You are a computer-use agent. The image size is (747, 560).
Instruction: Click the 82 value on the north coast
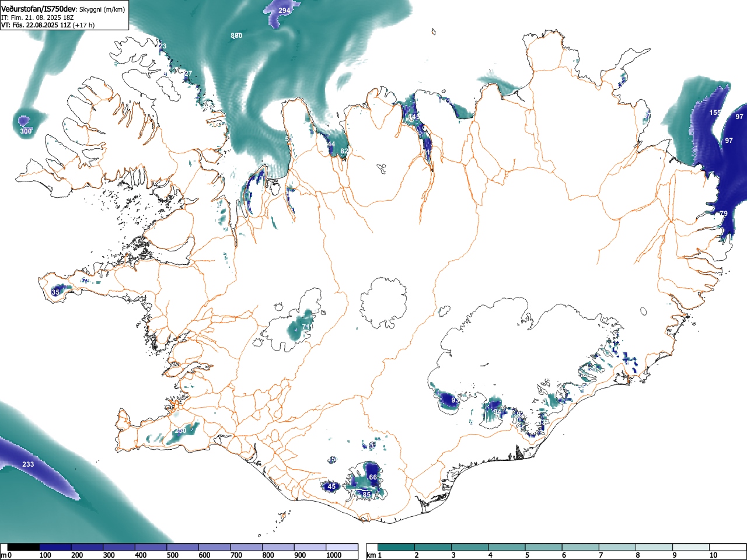click(344, 151)
